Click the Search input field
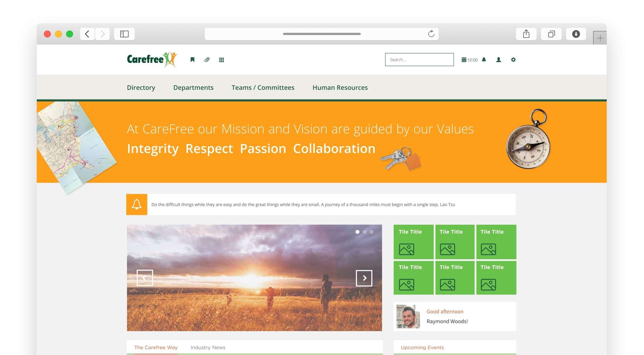The width and height of the screenshot is (644, 355). [x=419, y=59]
